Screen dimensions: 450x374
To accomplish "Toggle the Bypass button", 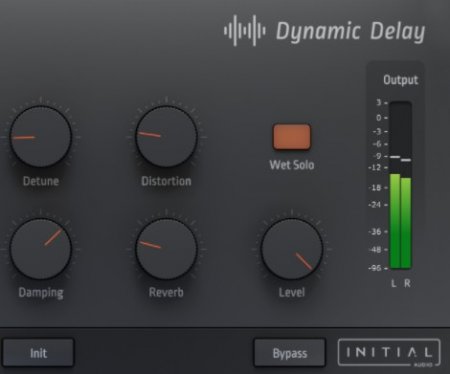I will tap(290, 353).
